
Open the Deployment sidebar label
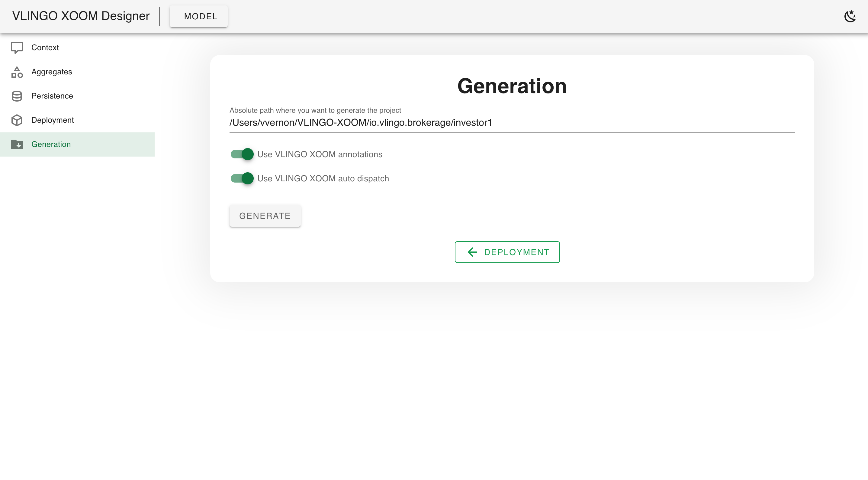click(x=53, y=120)
